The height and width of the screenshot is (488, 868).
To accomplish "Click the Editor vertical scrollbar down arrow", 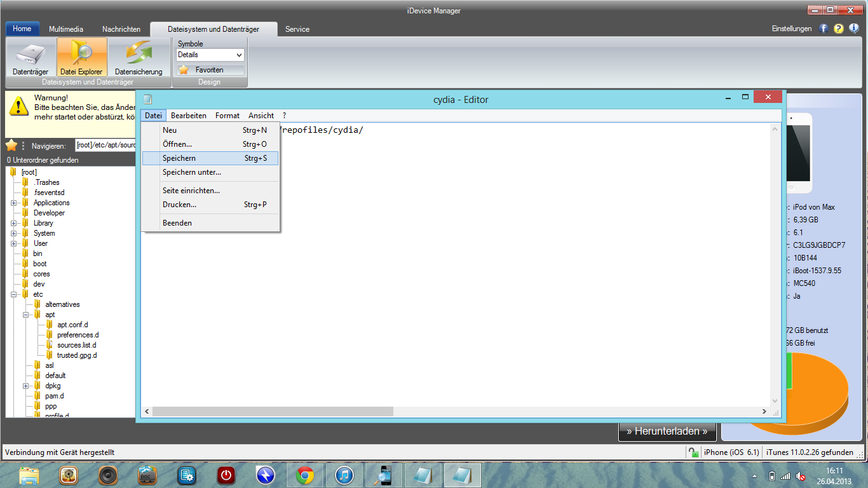I will pyautogui.click(x=775, y=402).
